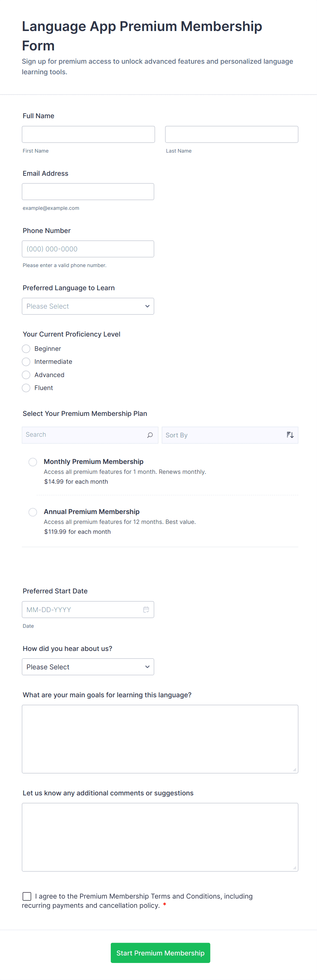Choose the Annual Premium Membership plan
317x980 pixels.
[33, 512]
